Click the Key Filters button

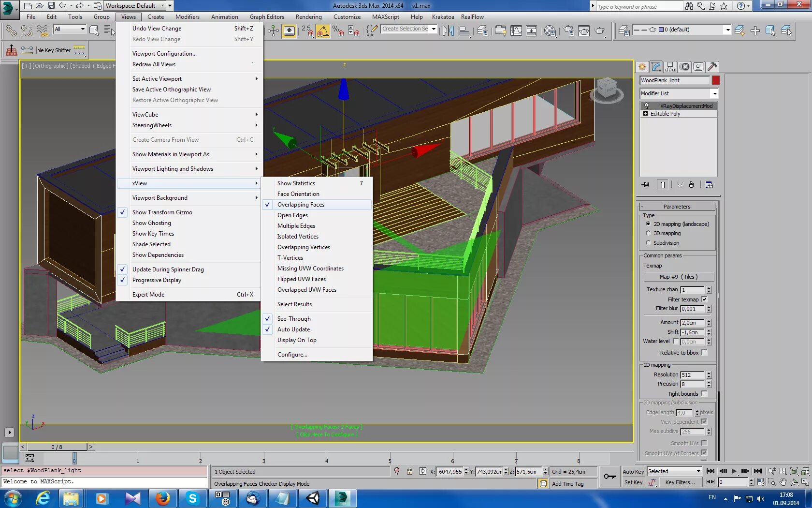pos(680,482)
